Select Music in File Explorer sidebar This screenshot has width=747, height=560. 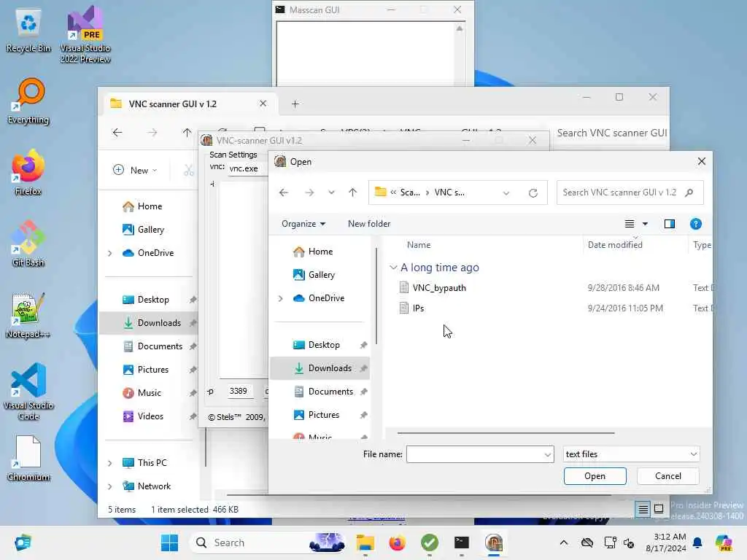pos(149,393)
